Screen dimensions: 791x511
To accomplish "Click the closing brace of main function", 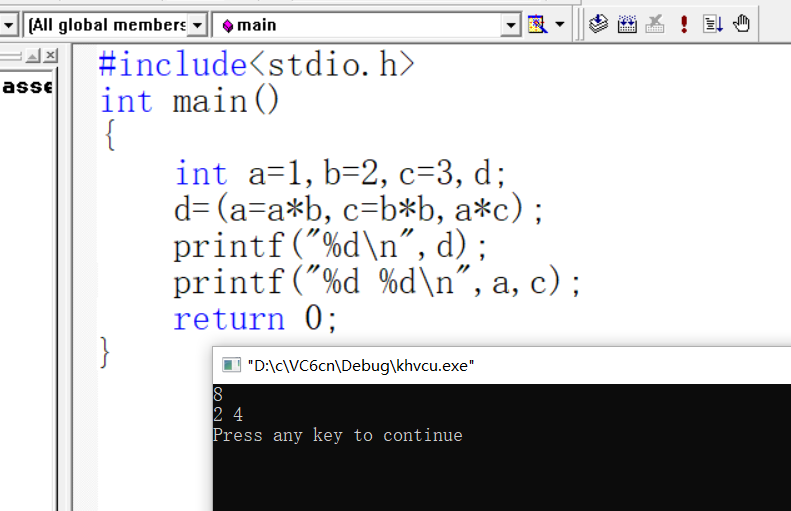I will (105, 352).
